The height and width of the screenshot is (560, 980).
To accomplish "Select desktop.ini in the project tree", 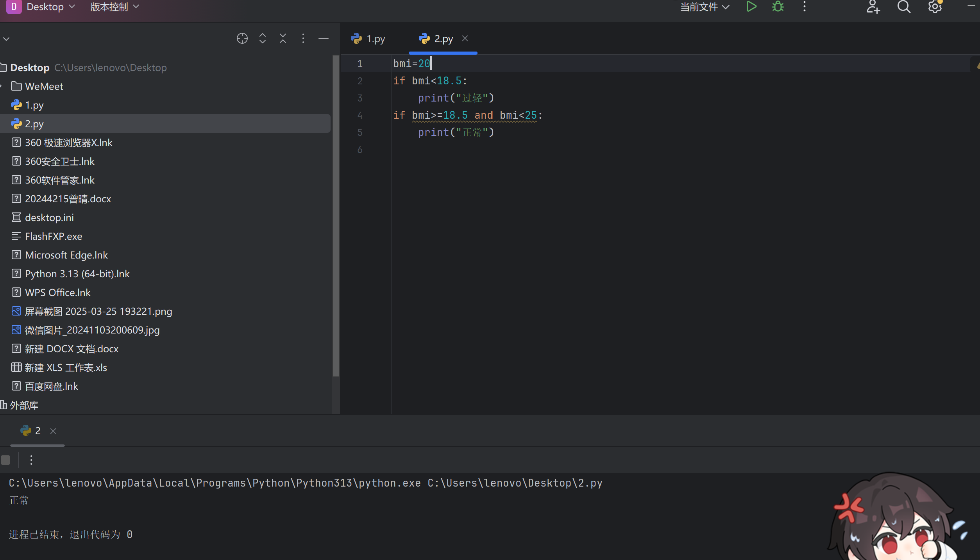I will 49,218.
